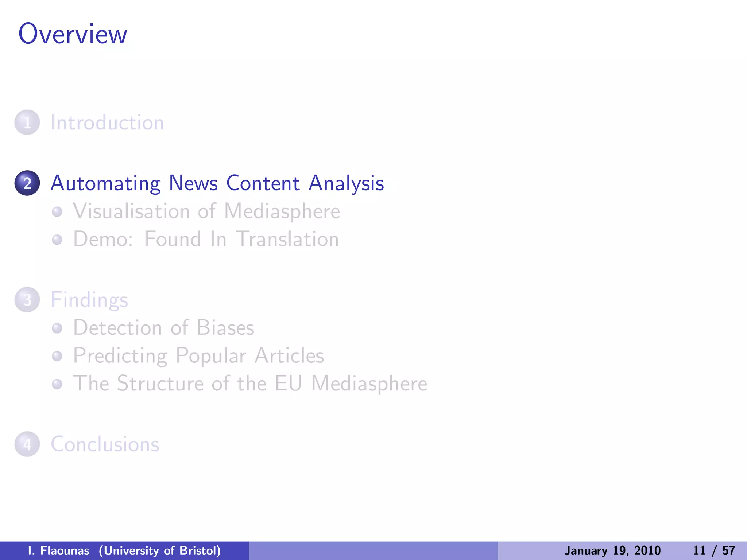Click bullet beside Demo: Found In Translation
747x560 pixels.
(57, 240)
